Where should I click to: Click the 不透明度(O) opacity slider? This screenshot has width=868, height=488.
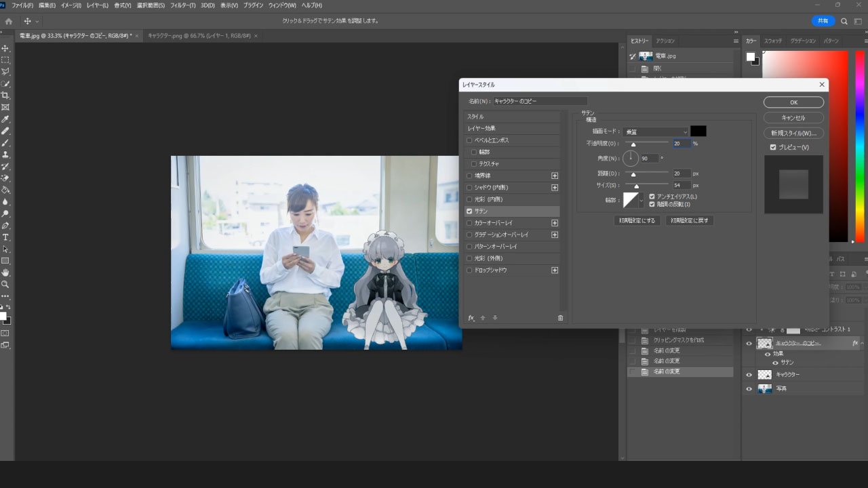click(646, 144)
